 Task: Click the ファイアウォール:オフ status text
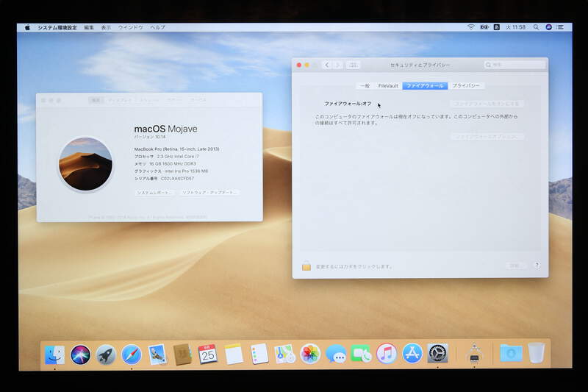(x=348, y=104)
